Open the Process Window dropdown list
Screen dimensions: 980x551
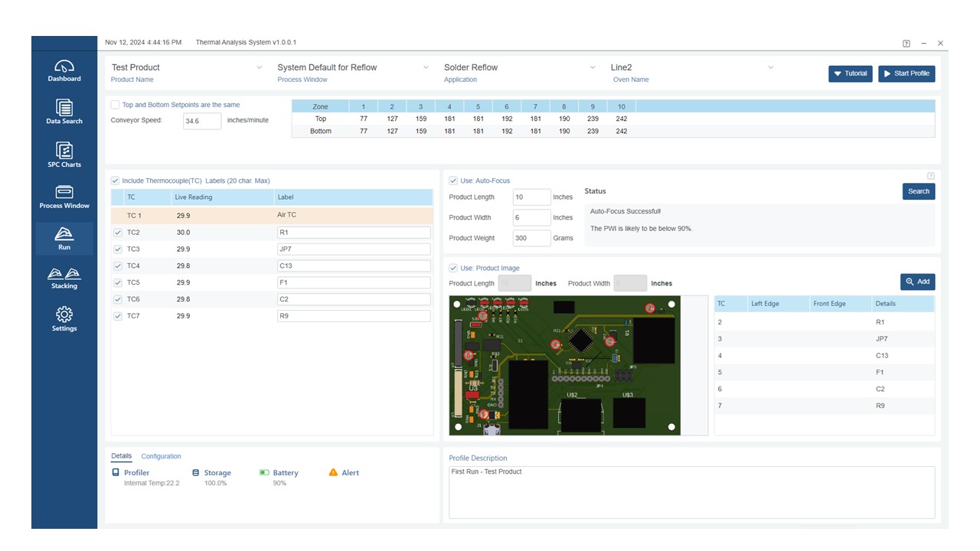tap(426, 68)
